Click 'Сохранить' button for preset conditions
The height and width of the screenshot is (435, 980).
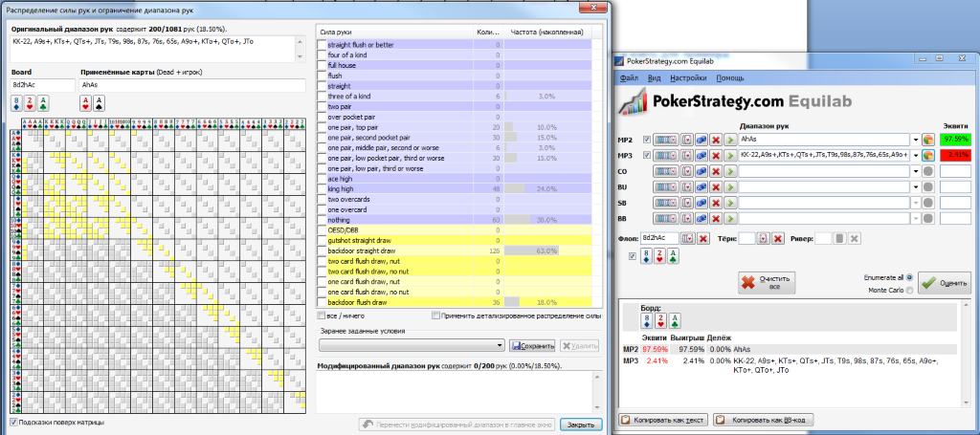coord(532,345)
